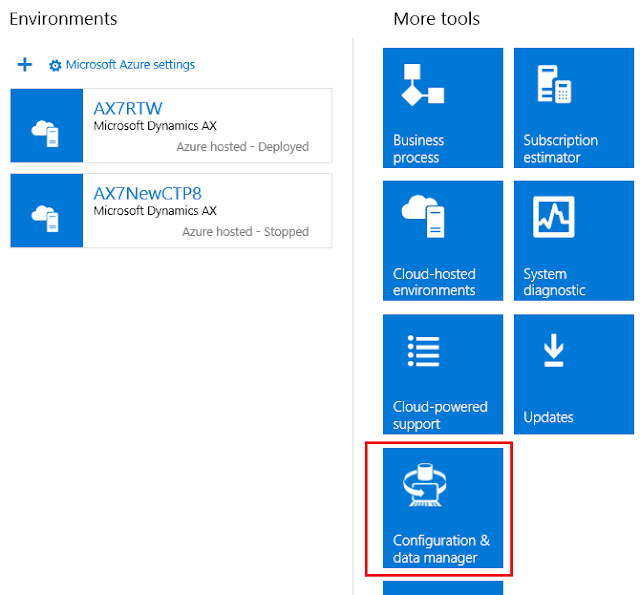Open the Subscription estimator tile label
640x595 pixels.
tap(560, 149)
